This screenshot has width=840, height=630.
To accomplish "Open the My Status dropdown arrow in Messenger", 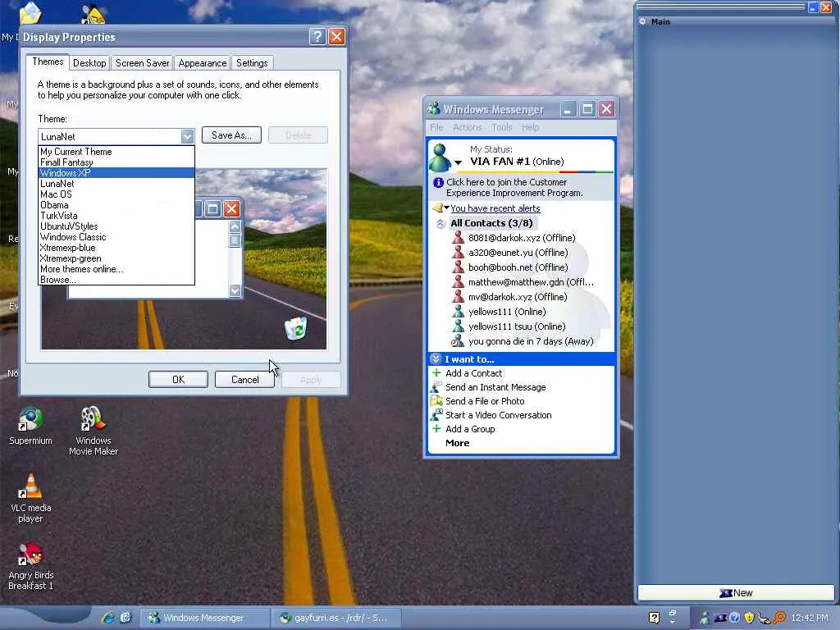I will coord(458,162).
